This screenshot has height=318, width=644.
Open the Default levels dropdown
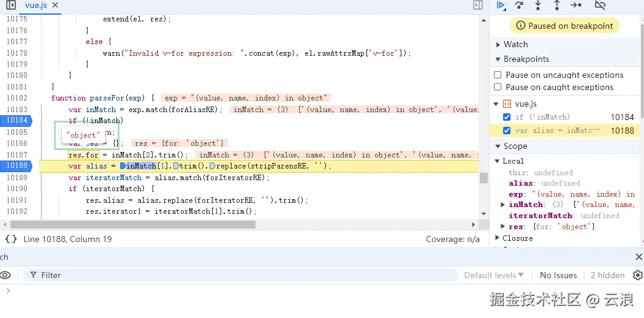coord(494,275)
